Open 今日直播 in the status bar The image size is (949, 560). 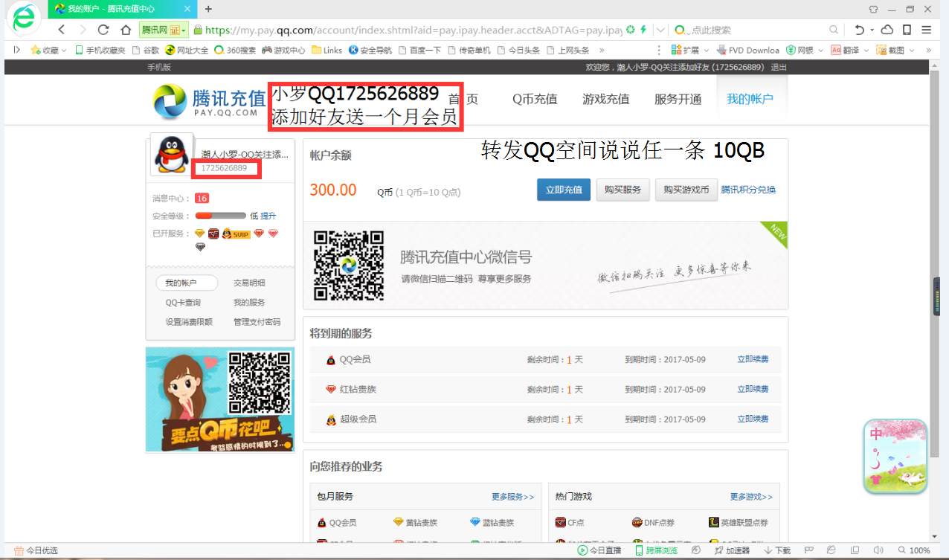[599, 551]
